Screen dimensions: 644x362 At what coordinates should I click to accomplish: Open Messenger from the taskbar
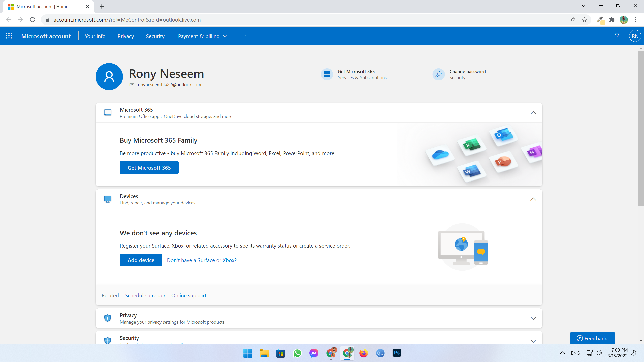[x=314, y=353]
